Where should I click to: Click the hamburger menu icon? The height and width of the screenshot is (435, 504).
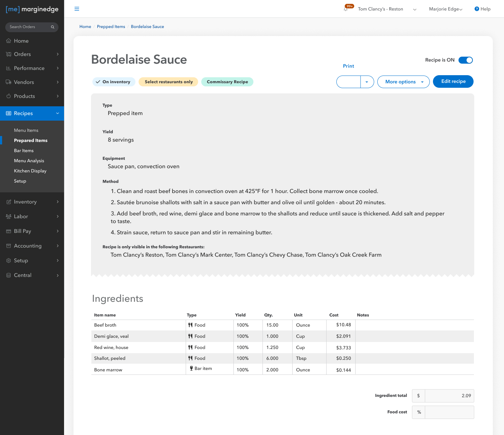(x=77, y=9)
